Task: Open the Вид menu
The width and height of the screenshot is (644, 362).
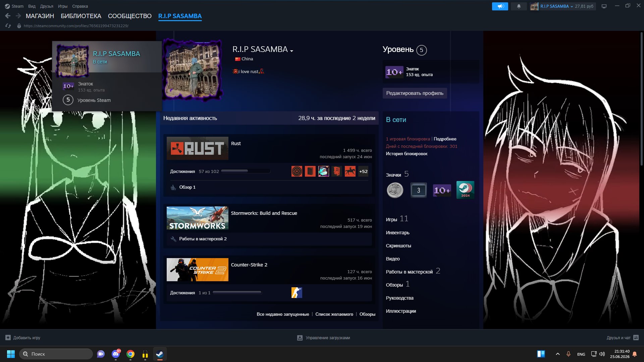Action: pyautogui.click(x=32, y=6)
